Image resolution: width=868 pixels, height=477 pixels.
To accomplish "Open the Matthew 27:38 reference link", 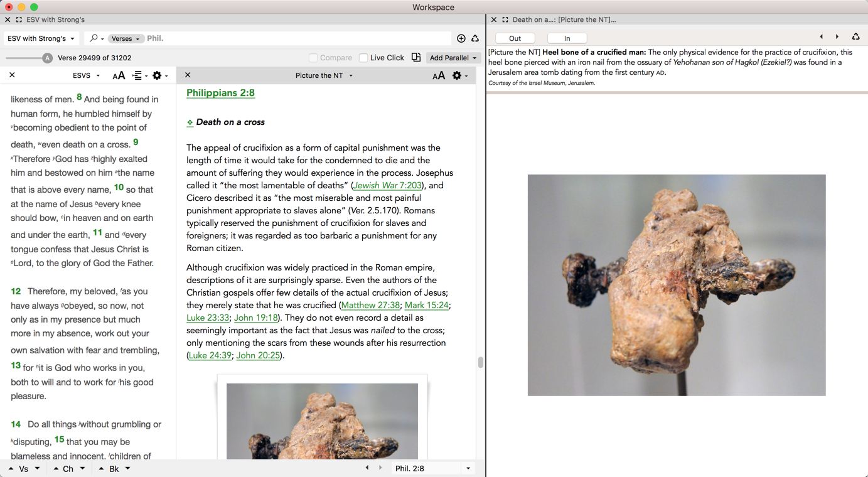I will click(x=370, y=305).
